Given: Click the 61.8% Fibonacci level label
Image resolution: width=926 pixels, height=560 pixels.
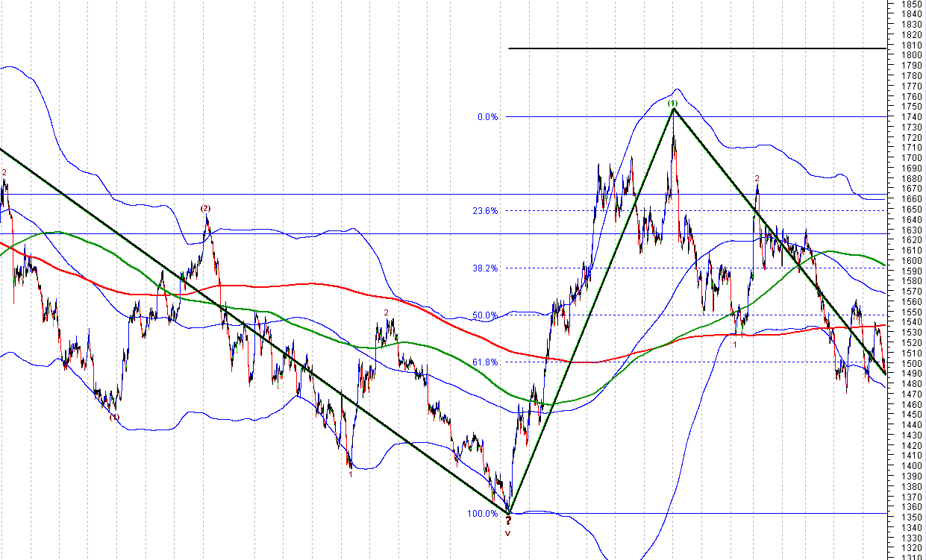Looking at the screenshot, I should click(485, 362).
